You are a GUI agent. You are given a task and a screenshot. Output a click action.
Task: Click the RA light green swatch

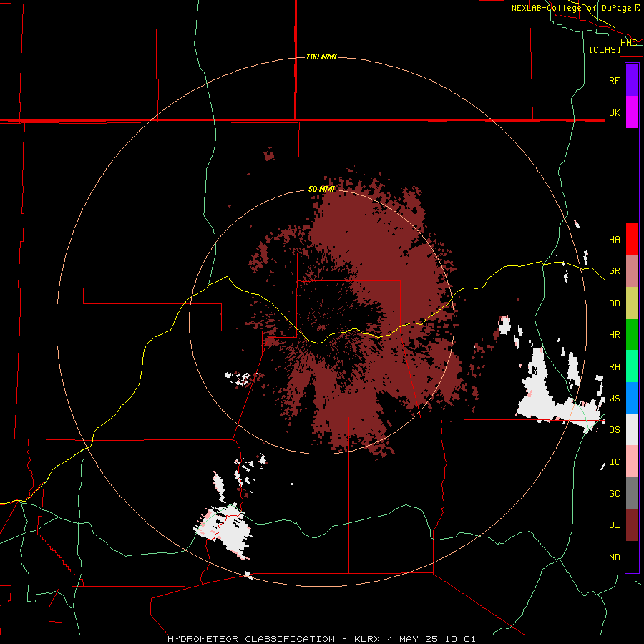(632, 366)
